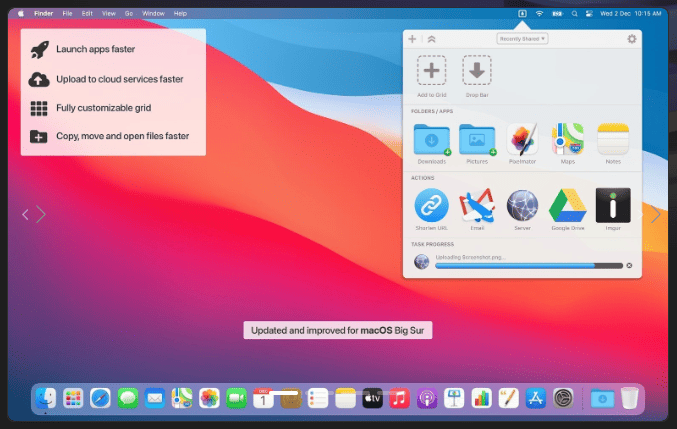Open Podcasts from the Dock
This screenshot has height=429, width=677.
[427, 398]
